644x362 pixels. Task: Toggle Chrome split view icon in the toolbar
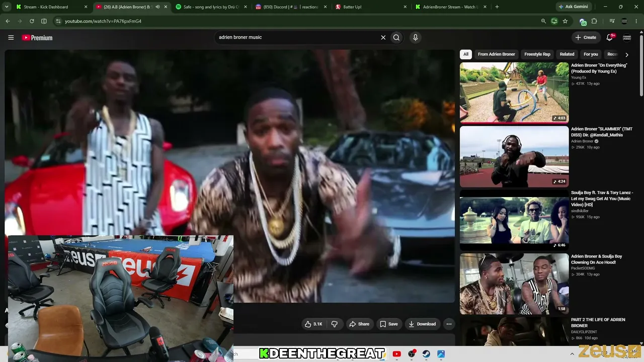coord(44,21)
